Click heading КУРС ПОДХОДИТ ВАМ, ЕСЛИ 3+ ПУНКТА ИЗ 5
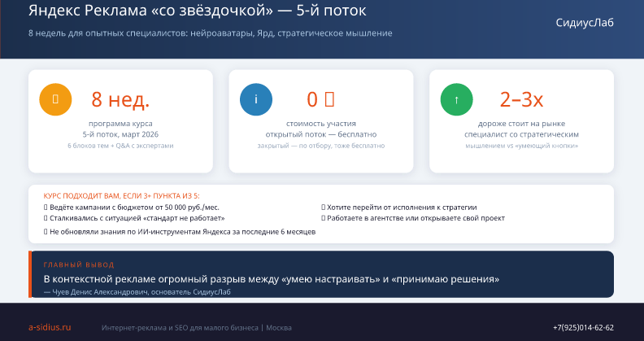Viewport: 644px width, 341px height. (122, 196)
